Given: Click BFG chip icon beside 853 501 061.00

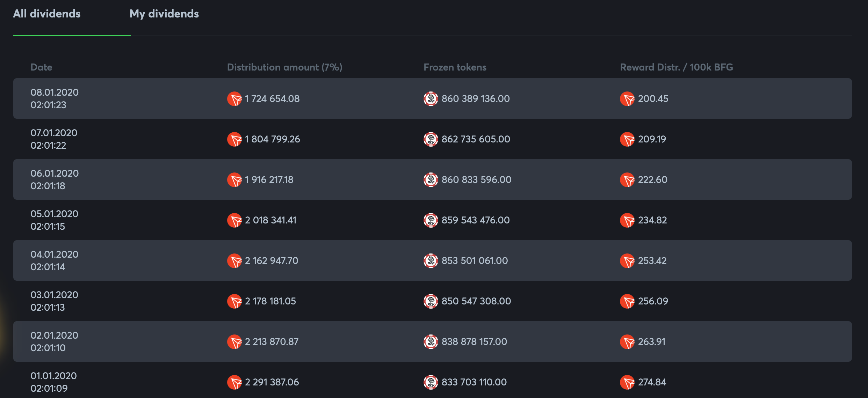Looking at the screenshot, I should click(x=431, y=261).
